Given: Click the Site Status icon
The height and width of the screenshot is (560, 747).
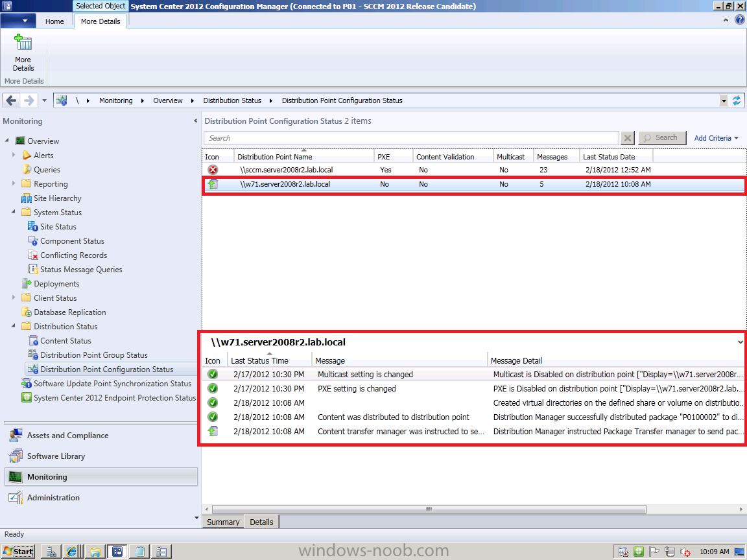Looking at the screenshot, I should tap(33, 227).
